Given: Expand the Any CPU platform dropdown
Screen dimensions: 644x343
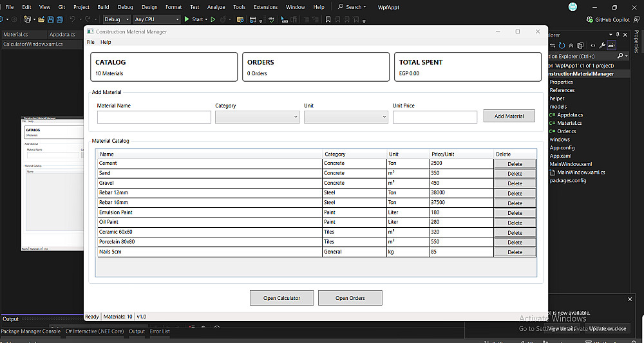Looking at the screenshot, I should point(156,19).
